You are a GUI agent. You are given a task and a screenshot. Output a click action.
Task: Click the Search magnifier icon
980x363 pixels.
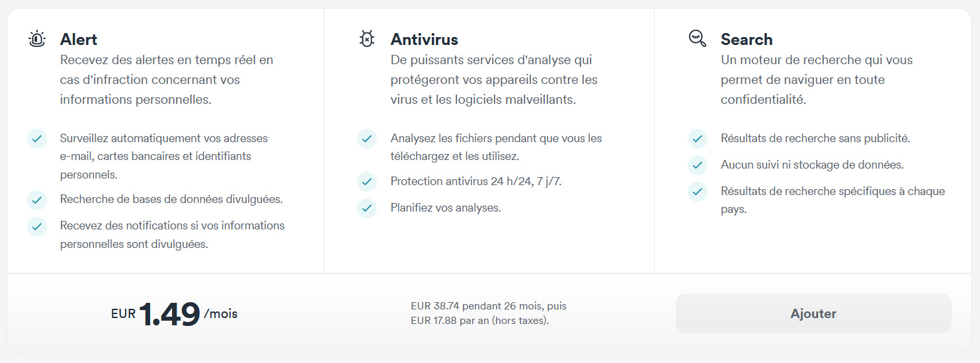[698, 38]
